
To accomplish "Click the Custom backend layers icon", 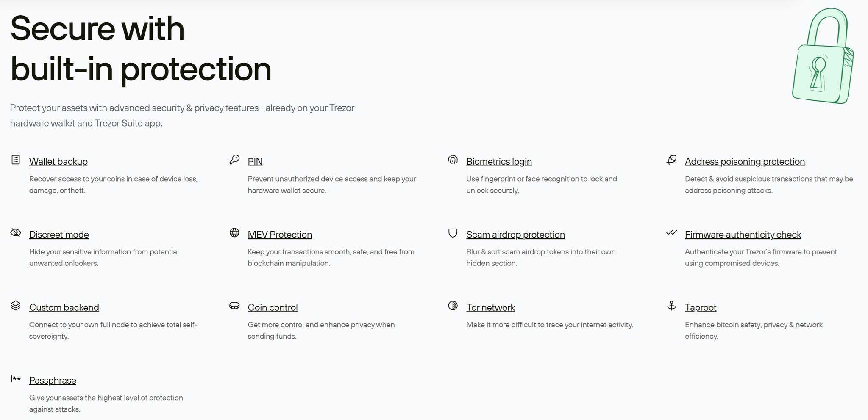I will pyautogui.click(x=16, y=305).
